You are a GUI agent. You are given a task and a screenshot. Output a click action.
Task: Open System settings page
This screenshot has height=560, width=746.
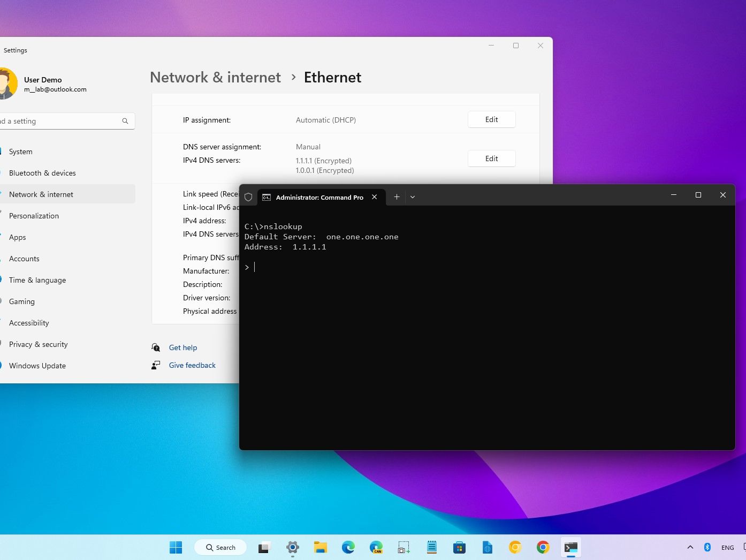coord(67,152)
